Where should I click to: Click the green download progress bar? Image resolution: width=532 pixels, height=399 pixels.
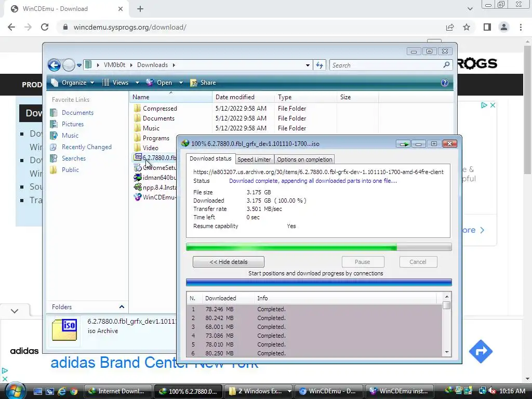318,247
